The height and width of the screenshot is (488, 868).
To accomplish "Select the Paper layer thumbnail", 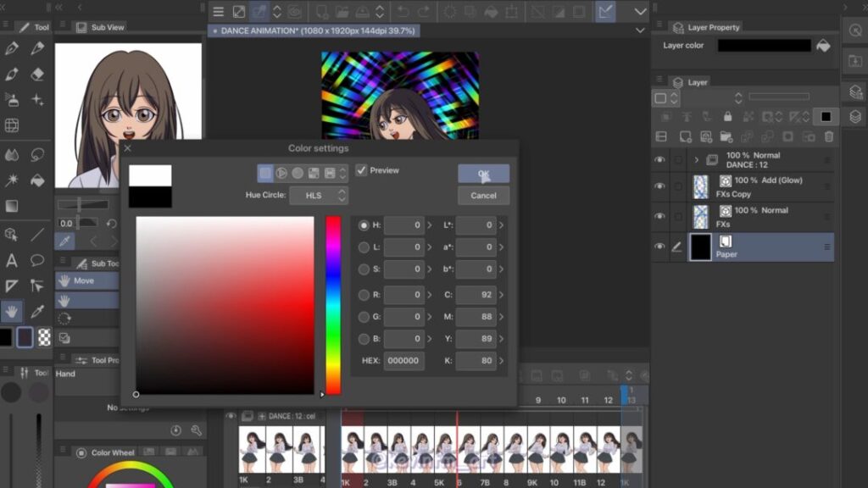I will (700, 247).
